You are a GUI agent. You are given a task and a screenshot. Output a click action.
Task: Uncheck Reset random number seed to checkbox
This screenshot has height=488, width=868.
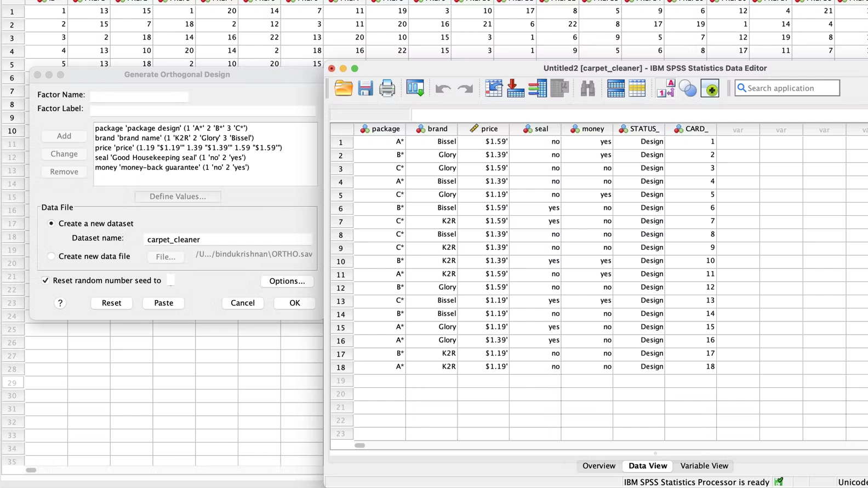[x=45, y=280]
